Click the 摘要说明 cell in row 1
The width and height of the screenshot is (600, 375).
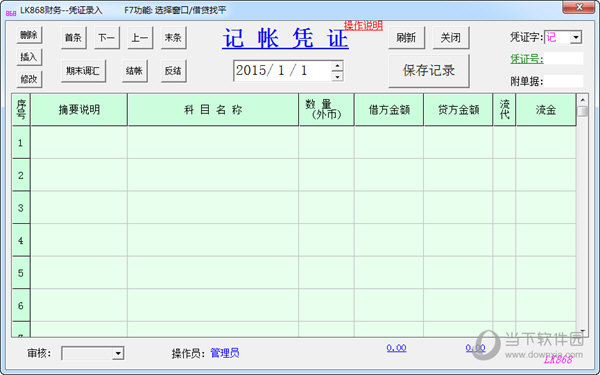(x=79, y=142)
